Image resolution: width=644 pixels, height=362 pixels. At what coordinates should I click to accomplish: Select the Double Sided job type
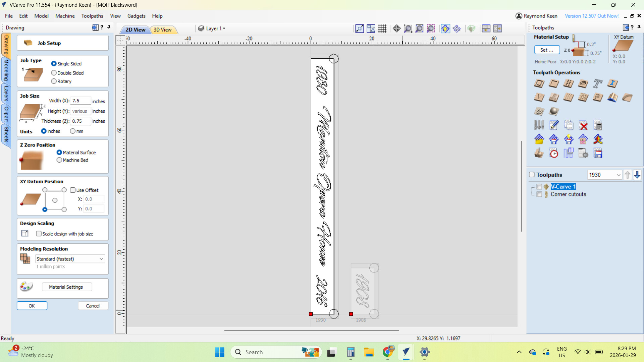54,73
